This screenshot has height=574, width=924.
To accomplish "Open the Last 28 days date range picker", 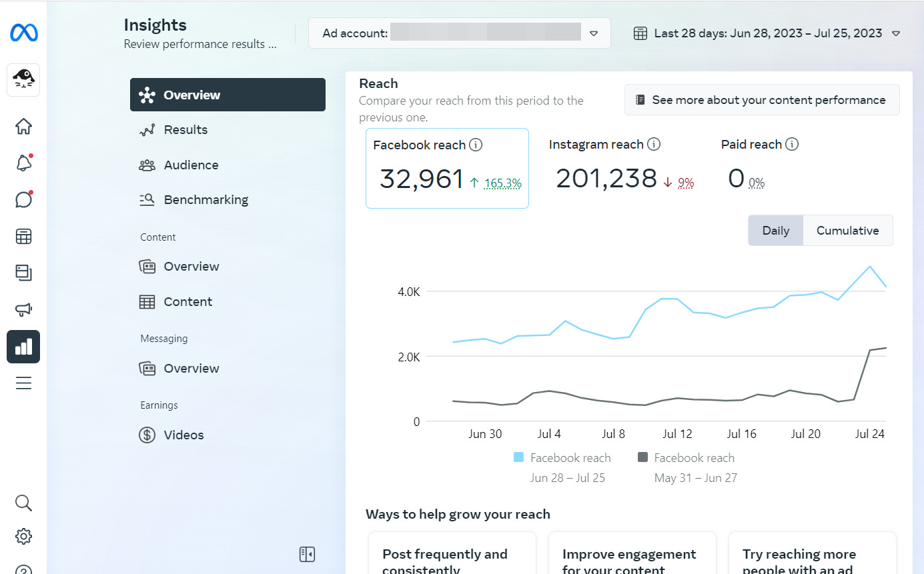I will 767,33.
